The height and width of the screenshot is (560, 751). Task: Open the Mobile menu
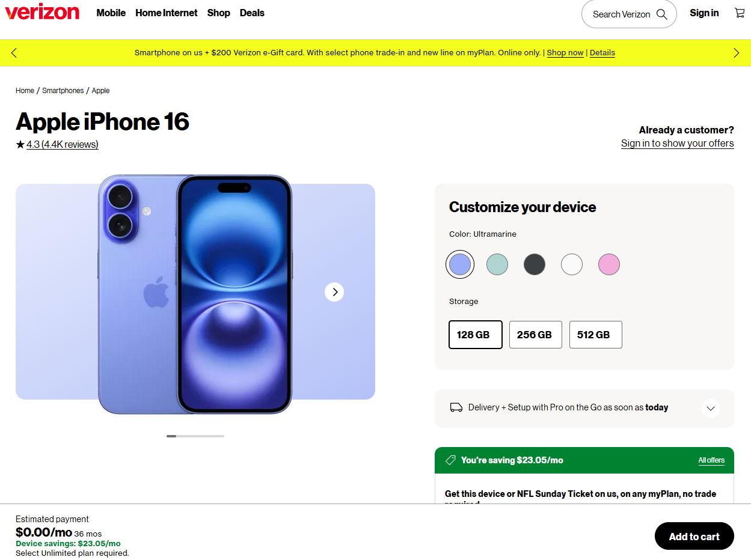(111, 13)
